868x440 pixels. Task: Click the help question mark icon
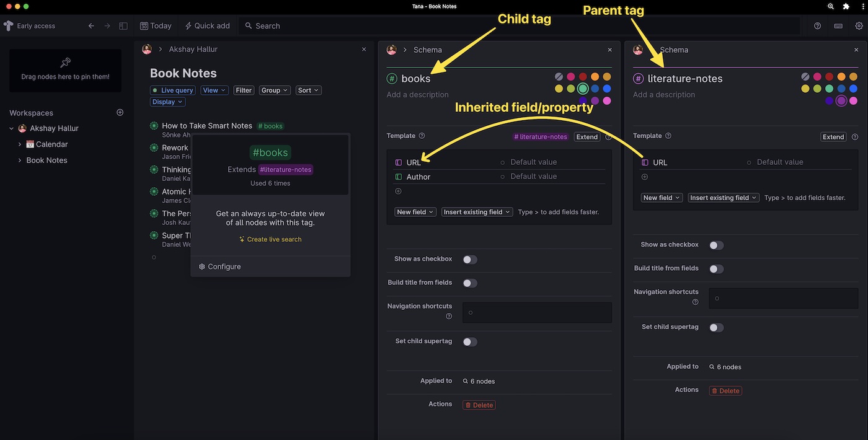817,26
